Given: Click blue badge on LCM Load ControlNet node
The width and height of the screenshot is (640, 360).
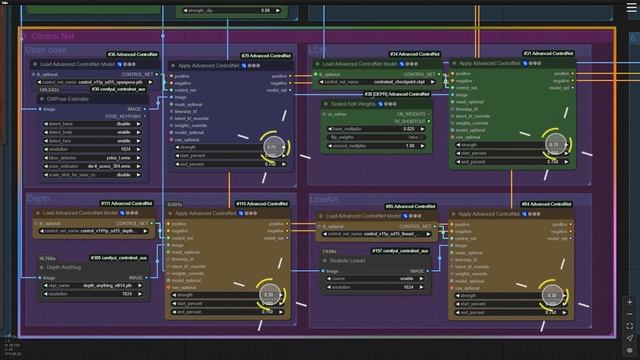Looking at the screenshot, I should (402, 64).
